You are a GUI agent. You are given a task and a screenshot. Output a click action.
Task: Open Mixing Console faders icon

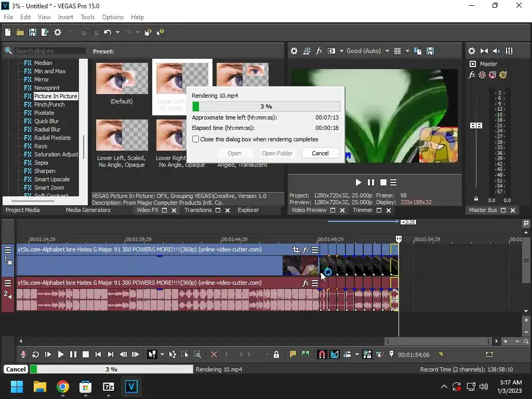(x=509, y=51)
